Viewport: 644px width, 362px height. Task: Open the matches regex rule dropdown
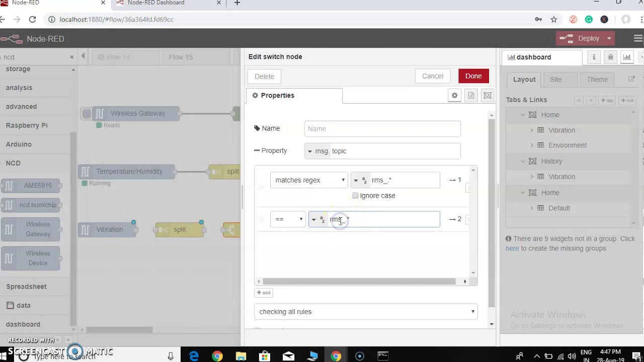pos(309,180)
